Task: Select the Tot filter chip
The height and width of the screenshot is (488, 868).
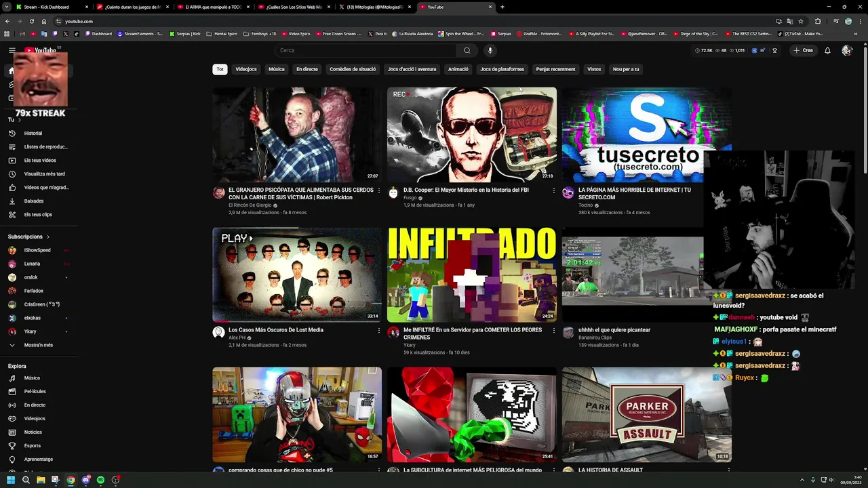Action: tap(220, 69)
